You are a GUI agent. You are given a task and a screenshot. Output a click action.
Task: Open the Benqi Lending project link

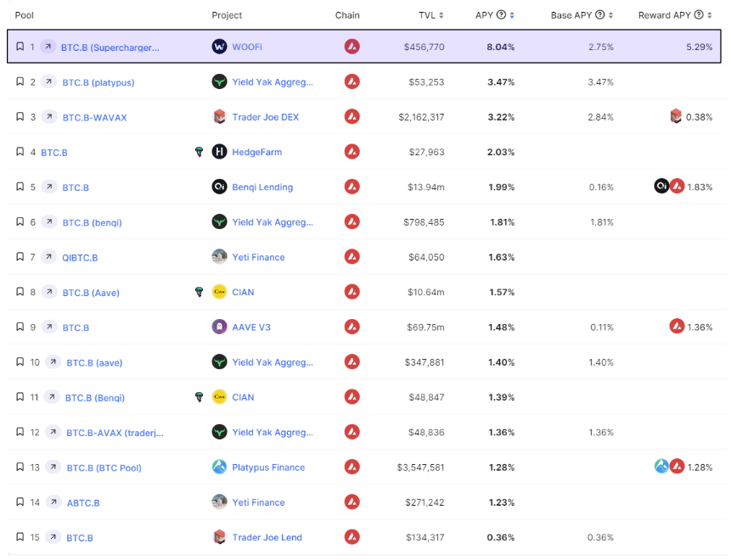(x=262, y=188)
